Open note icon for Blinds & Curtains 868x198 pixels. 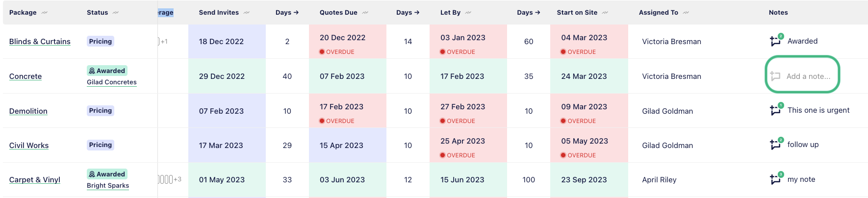775,41
